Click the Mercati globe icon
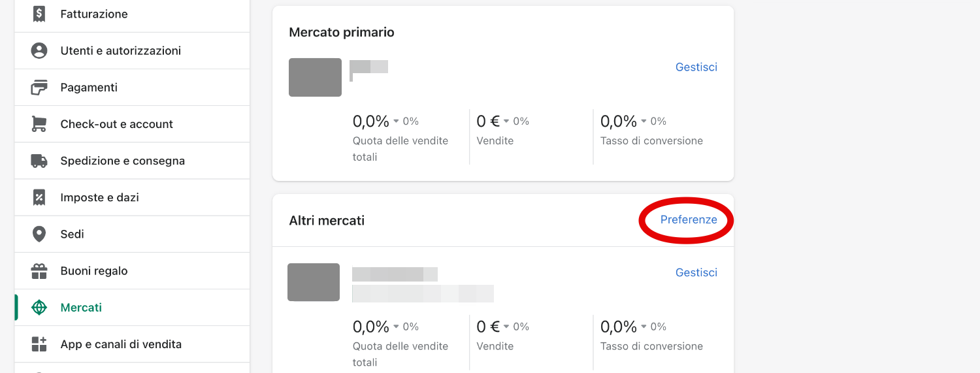Screen dimensions: 980x373 click(39, 308)
